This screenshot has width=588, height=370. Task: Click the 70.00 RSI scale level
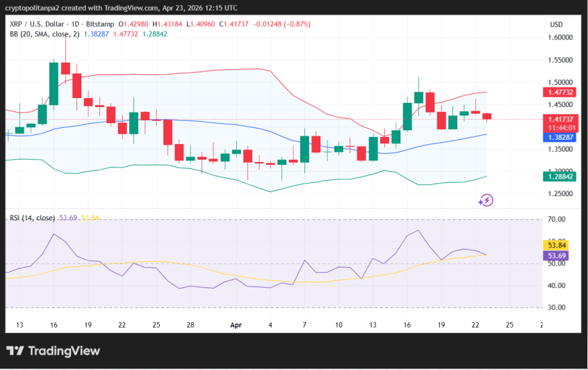point(556,220)
